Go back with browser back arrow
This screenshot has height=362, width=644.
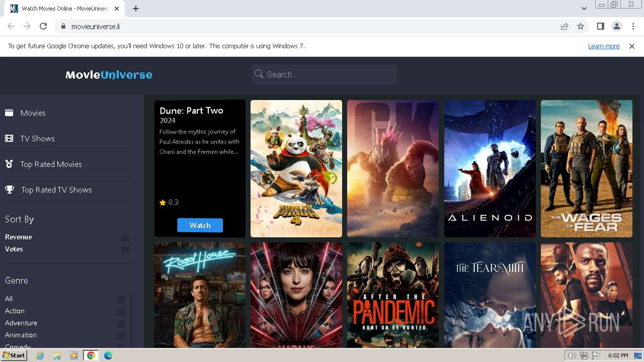(11, 26)
